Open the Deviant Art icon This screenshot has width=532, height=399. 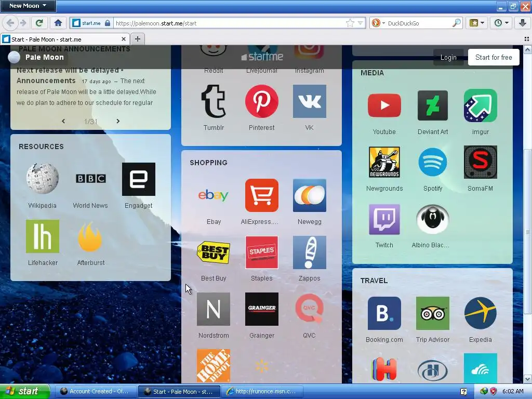coord(433,105)
